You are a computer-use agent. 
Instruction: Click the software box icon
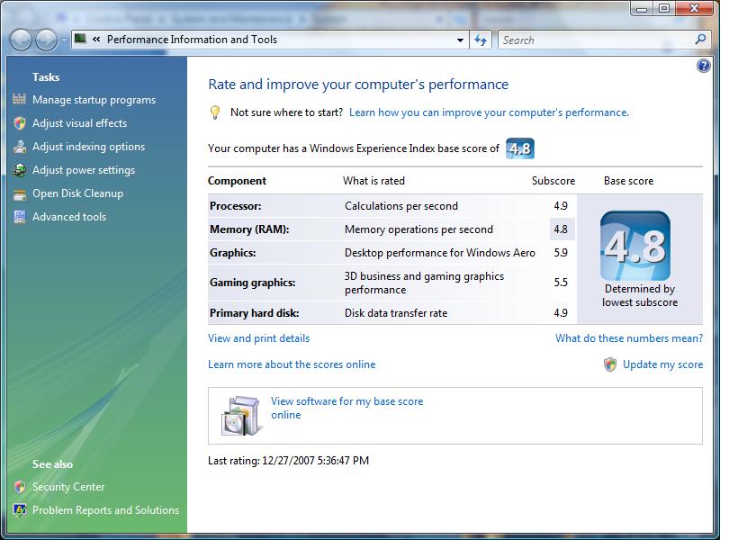pos(240,416)
